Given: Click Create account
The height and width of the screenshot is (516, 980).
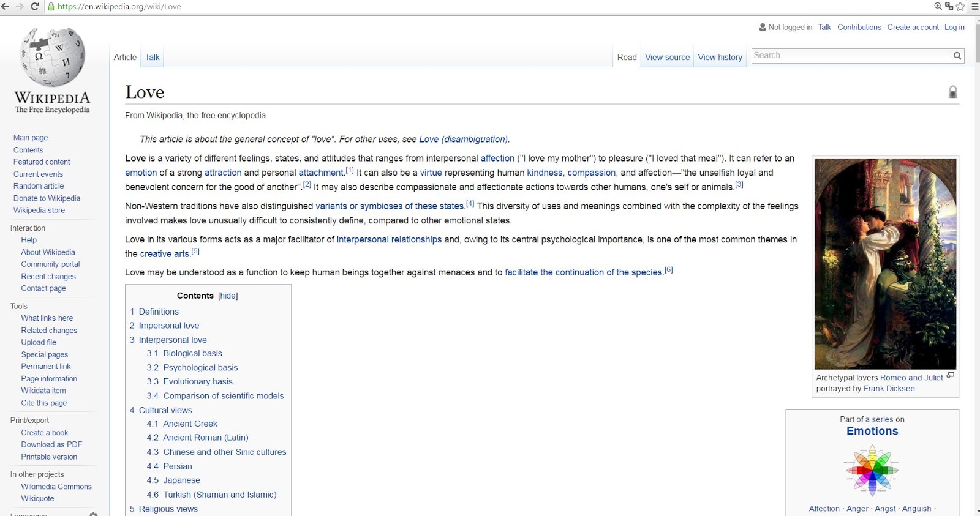Looking at the screenshot, I should (x=913, y=27).
